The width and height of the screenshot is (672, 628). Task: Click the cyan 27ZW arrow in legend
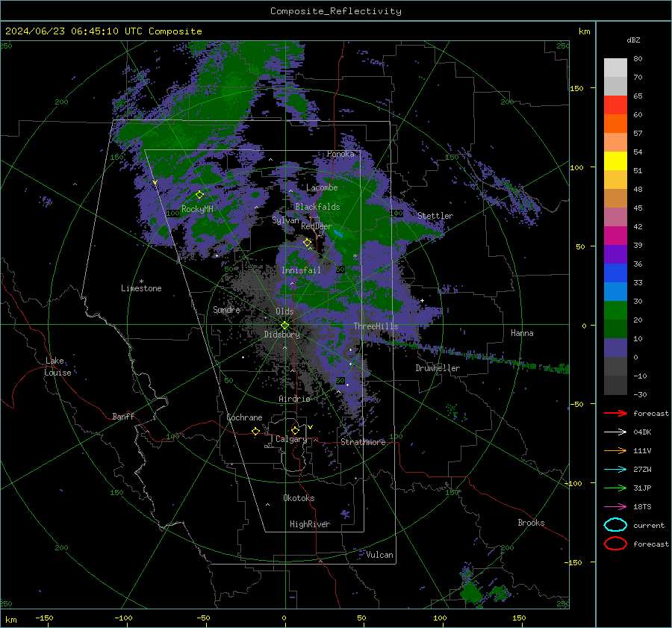pyautogui.click(x=615, y=469)
